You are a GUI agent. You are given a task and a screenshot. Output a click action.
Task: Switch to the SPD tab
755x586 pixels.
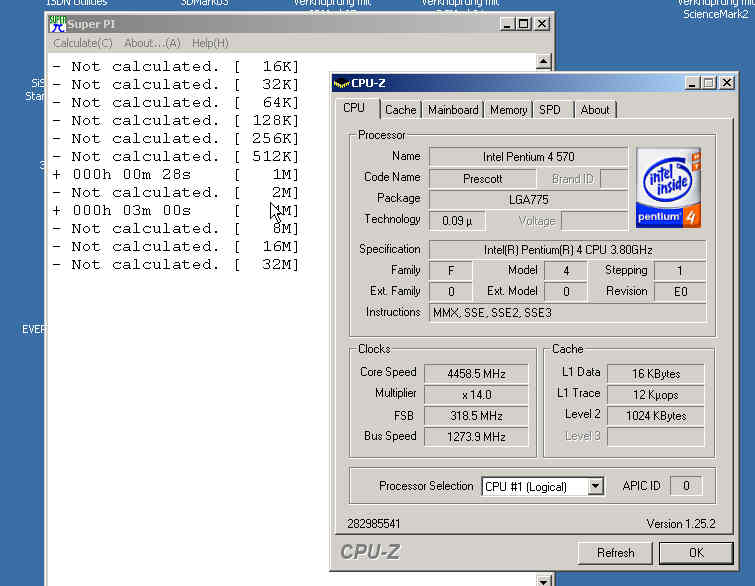(x=550, y=110)
